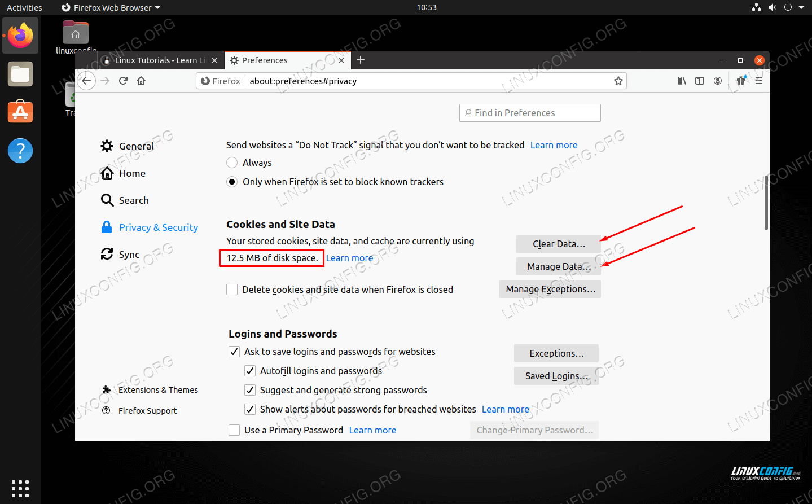Image resolution: width=812 pixels, height=504 pixels.
Task: Open Primary Password Learn more link
Action: [x=372, y=430]
